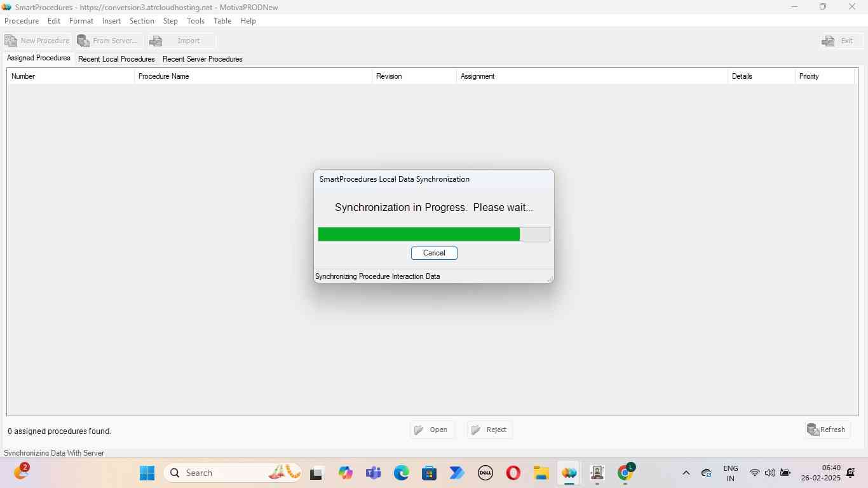The width and height of the screenshot is (868, 488).
Task: Click the Windows taskbar Search box
Action: [x=222, y=473]
